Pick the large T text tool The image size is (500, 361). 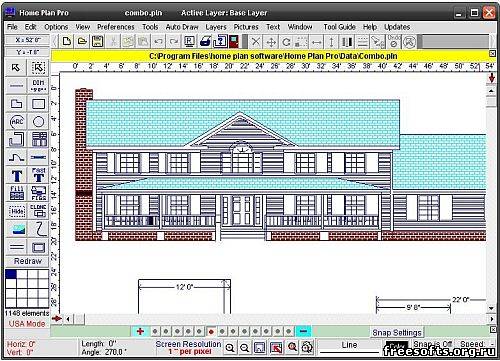(x=16, y=175)
